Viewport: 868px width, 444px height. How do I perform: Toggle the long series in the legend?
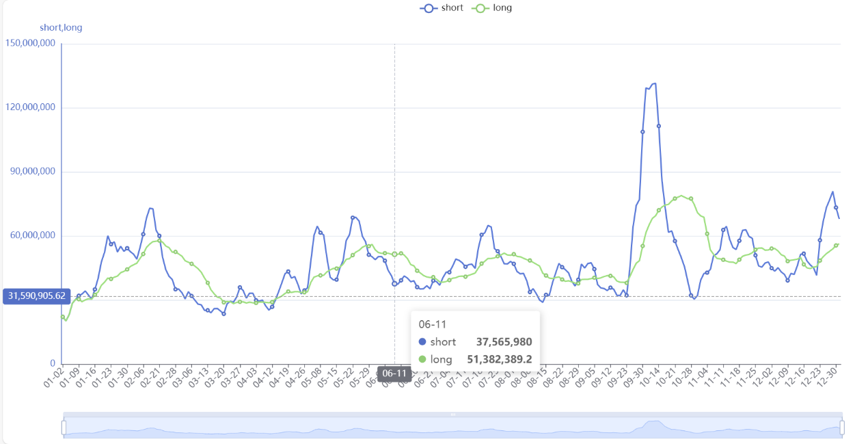[x=492, y=8]
